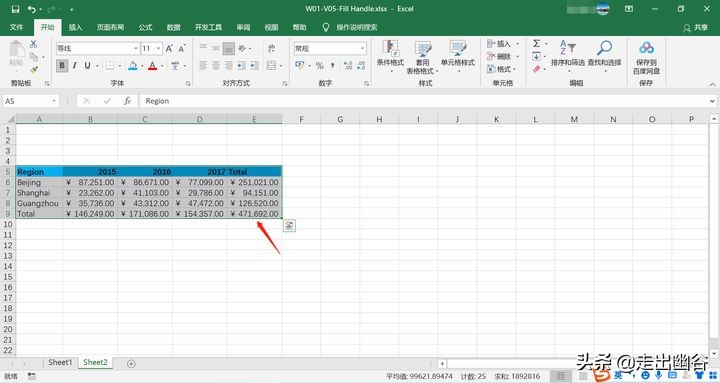The image size is (720, 383).
Task: Click the Merge and Center icon
Action: [271, 66]
